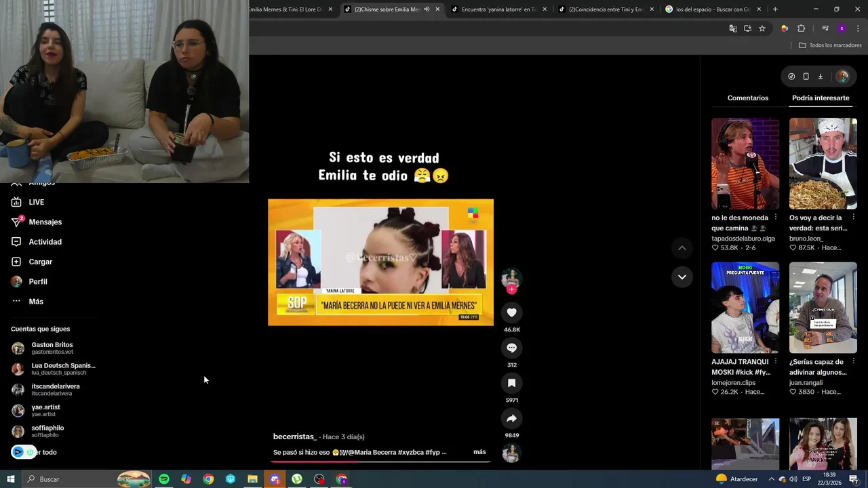Open Spotify from the taskbar
868x488 pixels.
pyautogui.click(x=164, y=479)
